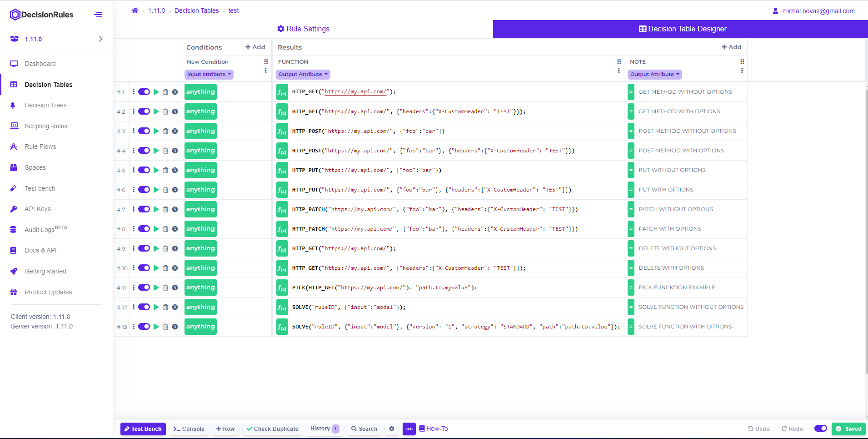The width and height of the screenshot is (868, 439).
Task: Flip the toggle next to Redo
Action: (820, 429)
